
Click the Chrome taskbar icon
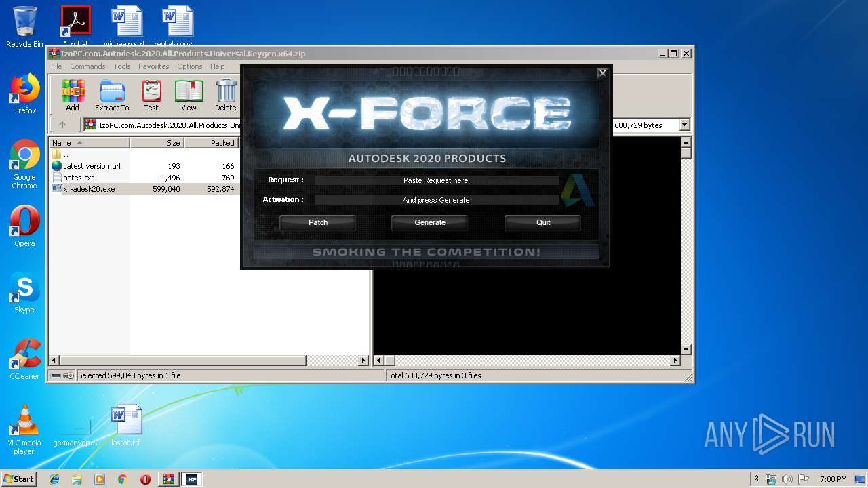tap(122, 479)
